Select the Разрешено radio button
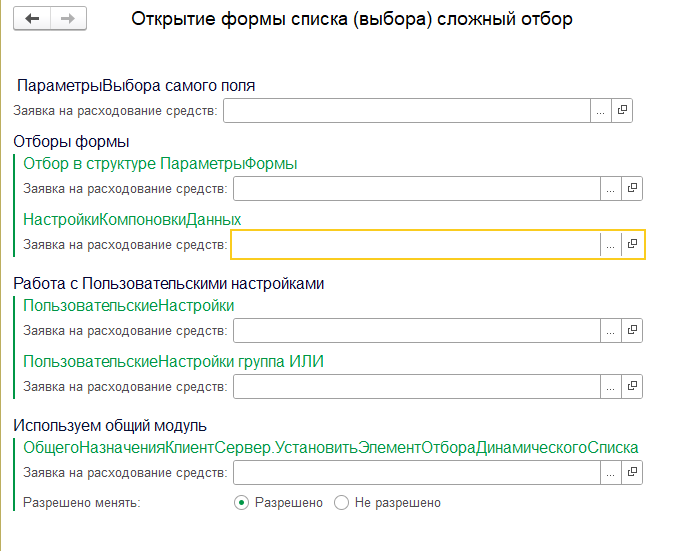Screen dimensions: 690x551 coord(241,503)
